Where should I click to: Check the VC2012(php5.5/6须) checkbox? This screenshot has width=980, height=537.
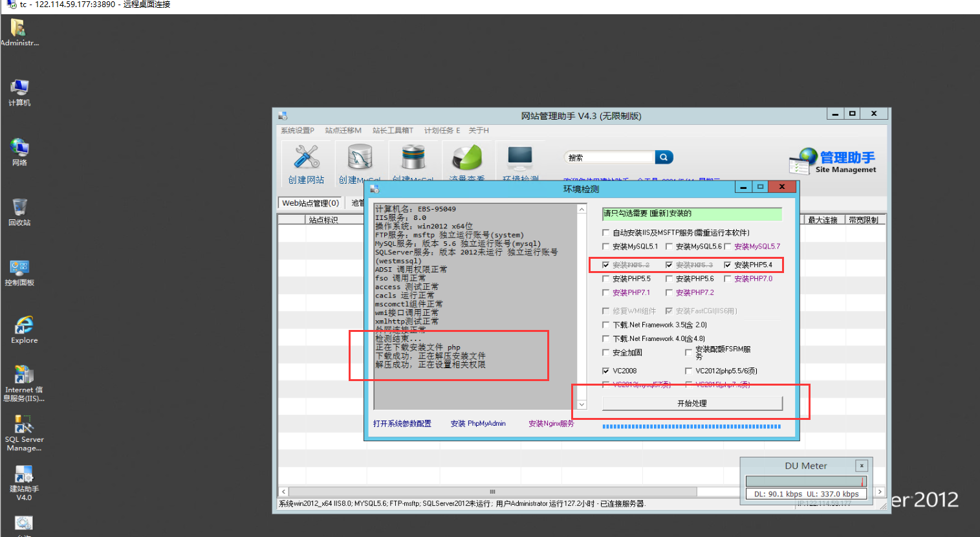(689, 371)
